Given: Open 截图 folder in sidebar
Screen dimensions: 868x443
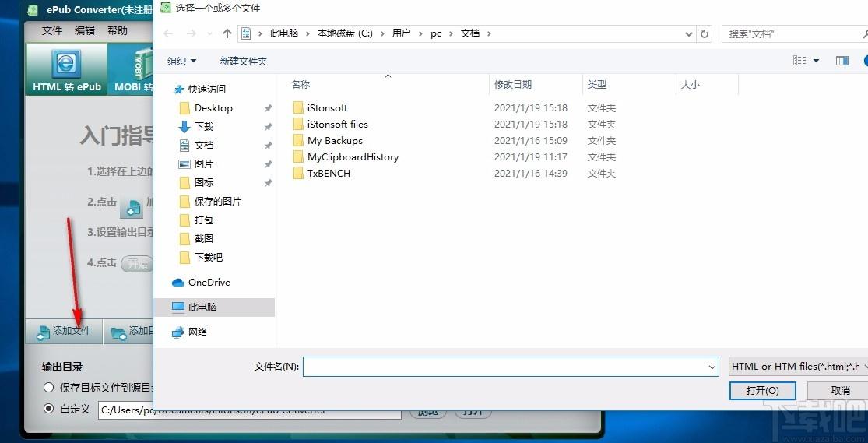Looking at the screenshot, I should 204,239.
